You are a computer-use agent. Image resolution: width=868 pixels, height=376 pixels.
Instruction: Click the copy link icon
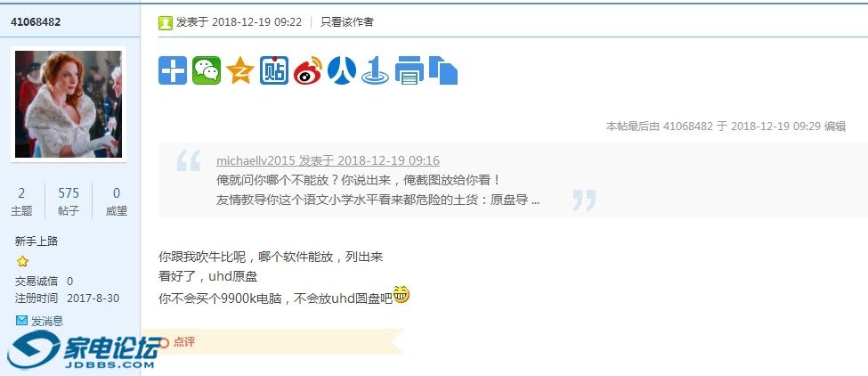click(x=442, y=71)
